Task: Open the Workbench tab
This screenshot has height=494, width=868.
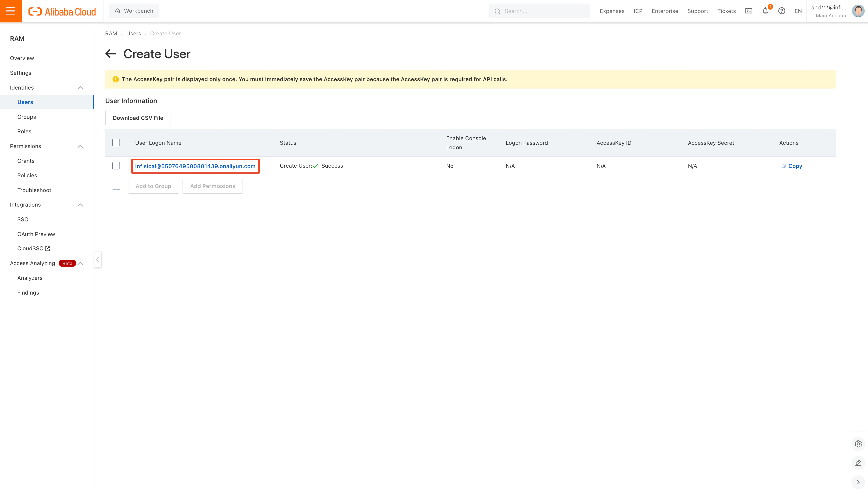Action: (134, 11)
